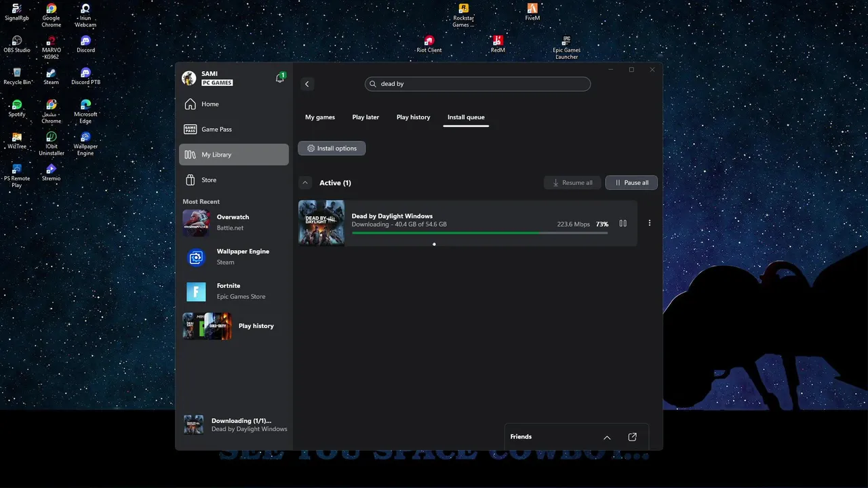Open the IObit Uninstaller desktop icon
868x488 pixels.
point(51,144)
